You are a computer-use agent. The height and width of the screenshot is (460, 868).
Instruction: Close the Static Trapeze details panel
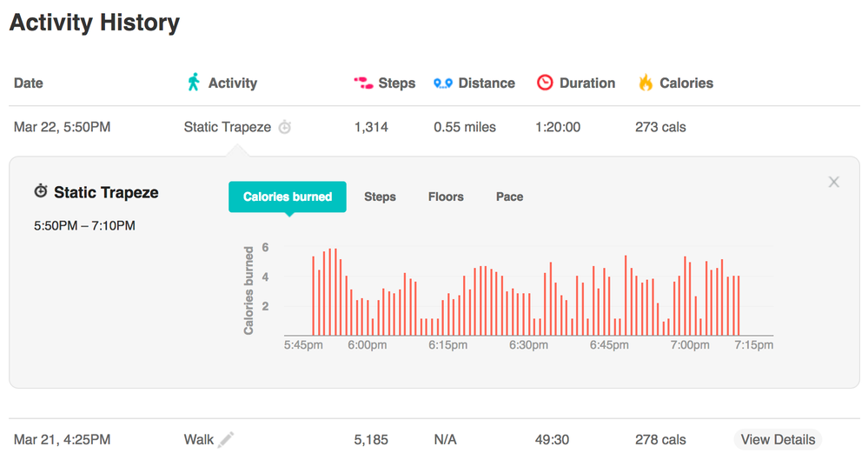tap(834, 182)
